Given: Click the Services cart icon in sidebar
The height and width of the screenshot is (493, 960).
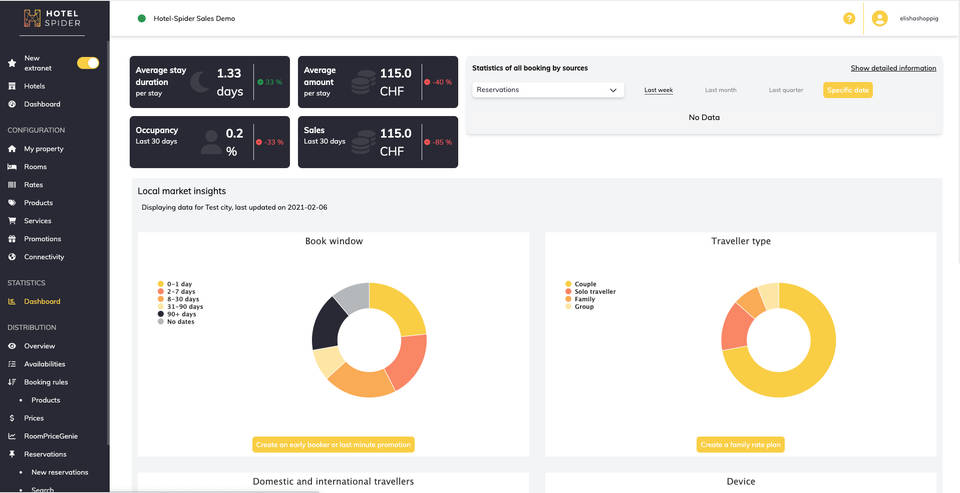Looking at the screenshot, I should 12,221.
